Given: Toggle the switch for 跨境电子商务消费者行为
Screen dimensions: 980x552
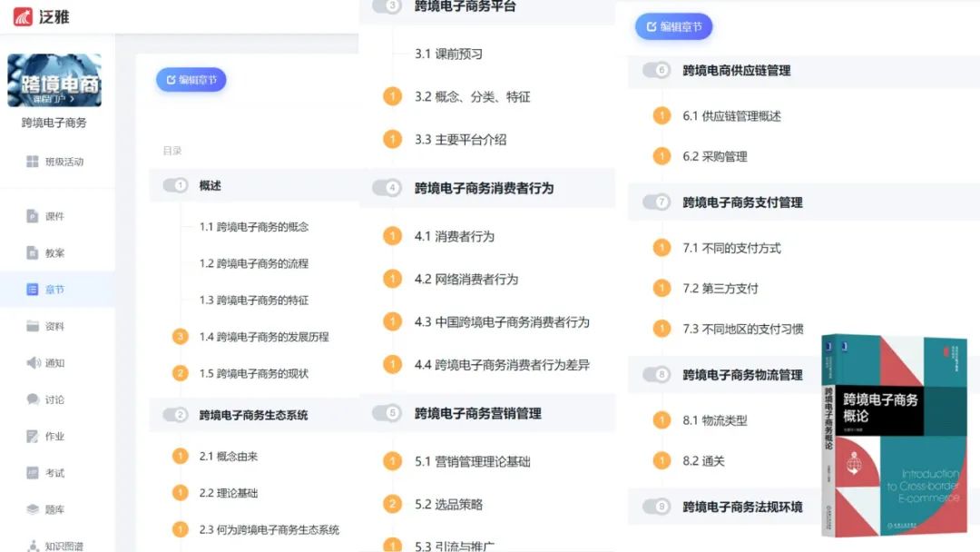Looking at the screenshot, I should 387,188.
